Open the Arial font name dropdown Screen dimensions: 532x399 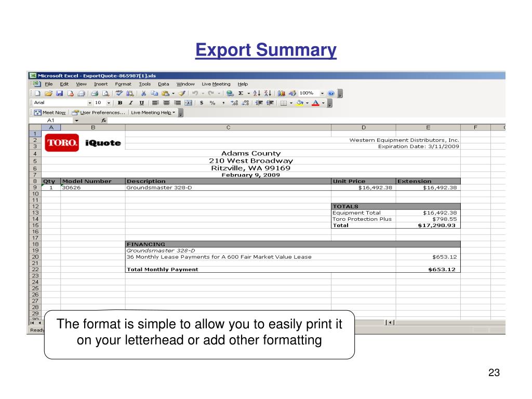click(89, 103)
